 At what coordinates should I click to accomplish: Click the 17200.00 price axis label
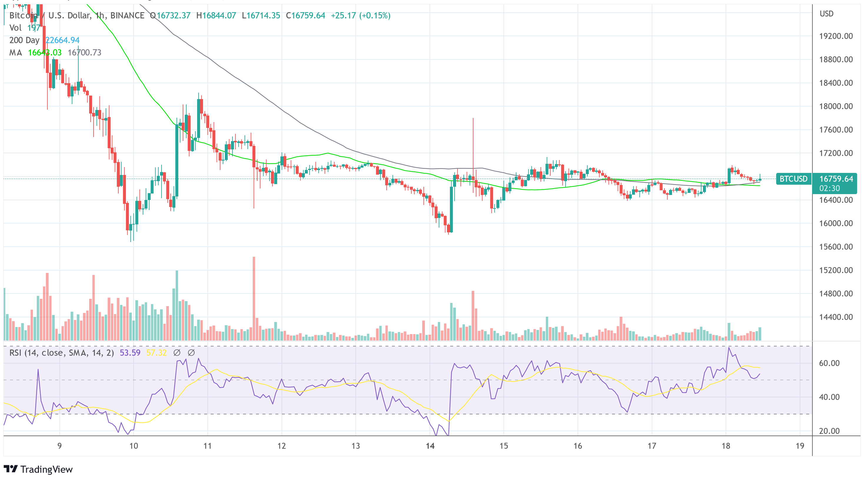836,153
